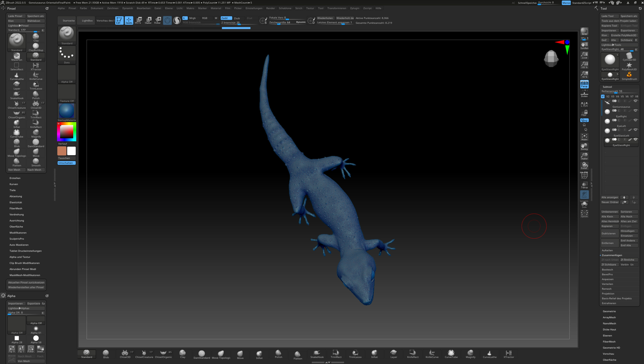Toggle Transp transparency mode
644x364 pixels.
[x=584, y=185]
